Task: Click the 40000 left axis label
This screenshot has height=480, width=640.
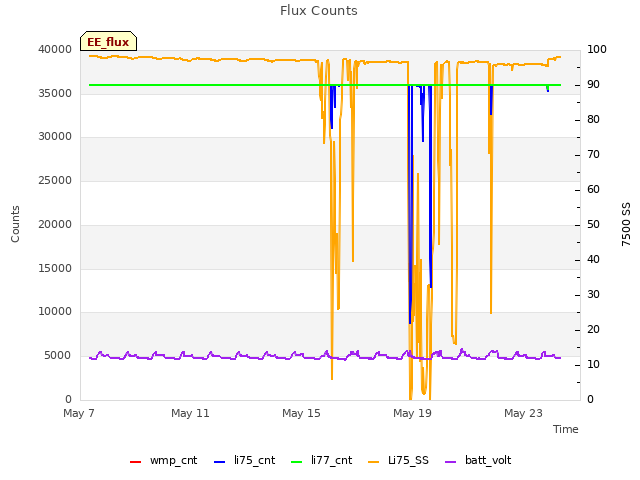Action: (x=55, y=49)
